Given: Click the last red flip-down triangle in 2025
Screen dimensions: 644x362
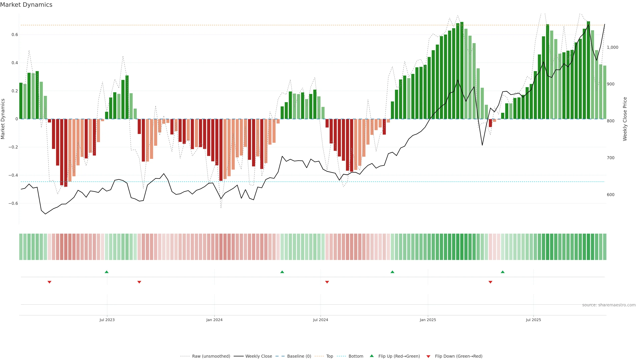Looking at the screenshot, I should coord(490,282).
